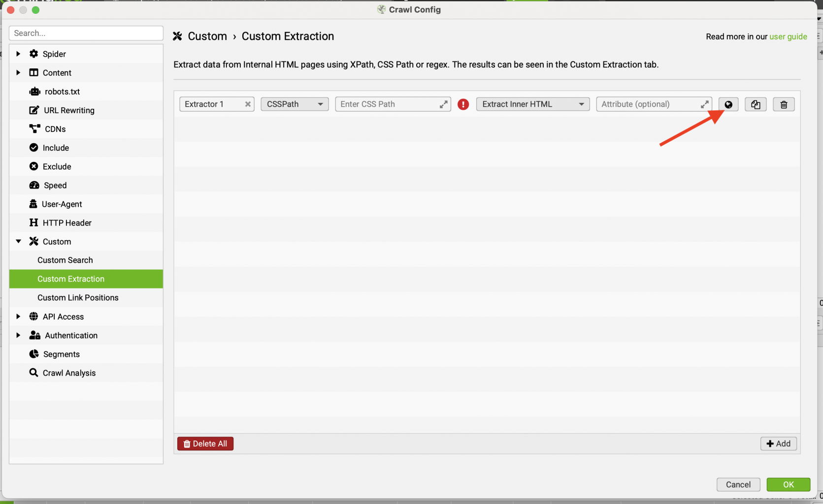
Task: Expand the Attribute field editor arrow icon
Action: (x=705, y=104)
